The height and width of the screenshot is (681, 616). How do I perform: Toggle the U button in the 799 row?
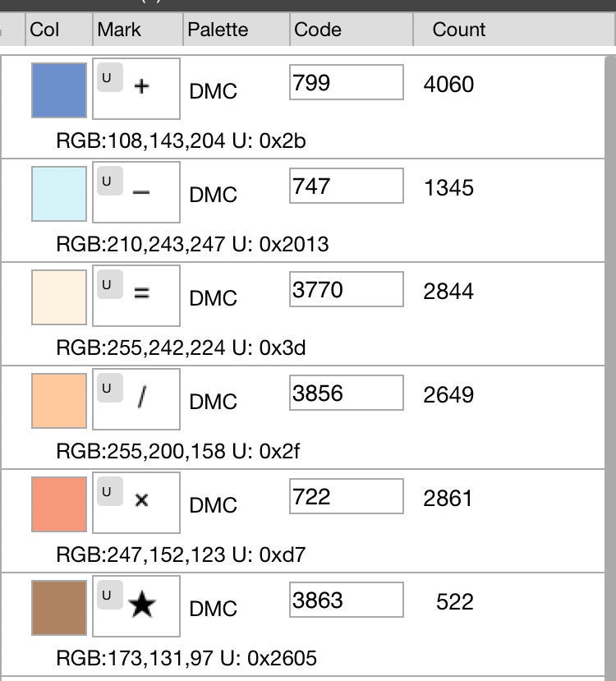[110, 78]
